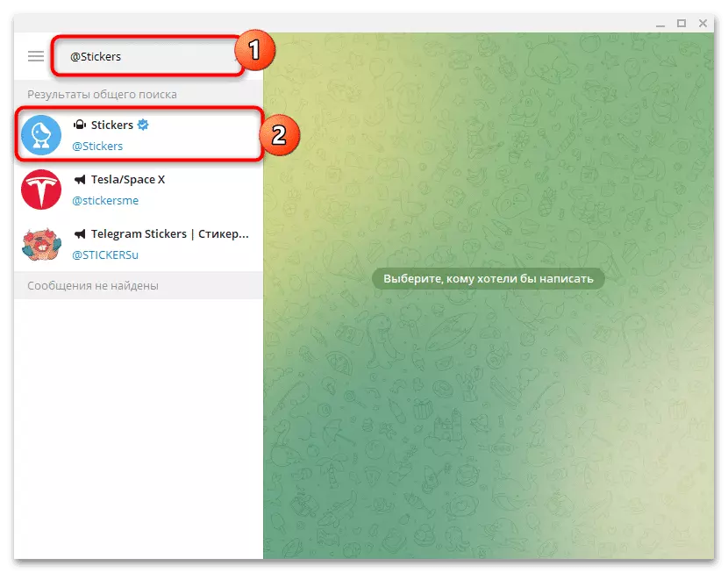Click the 'Сообщения не найдены' label
Image resolution: width=728 pixels, height=573 pixels.
point(93,285)
